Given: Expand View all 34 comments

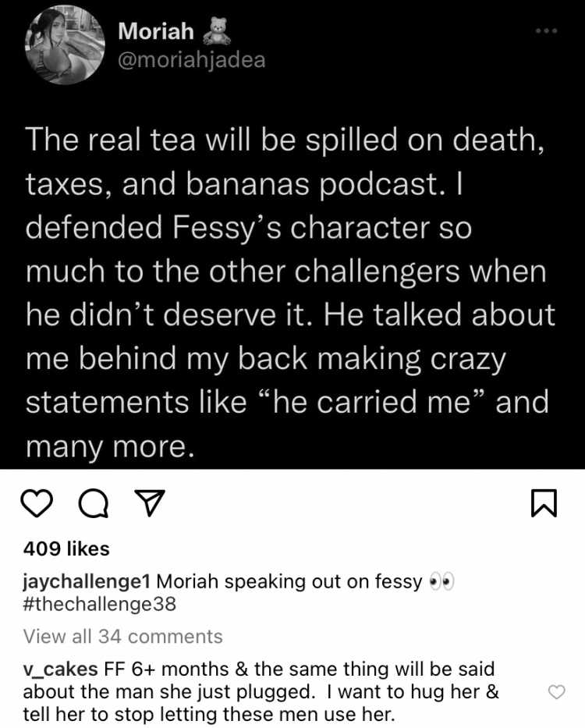Looking at the screenshot, I should [123, 637].
